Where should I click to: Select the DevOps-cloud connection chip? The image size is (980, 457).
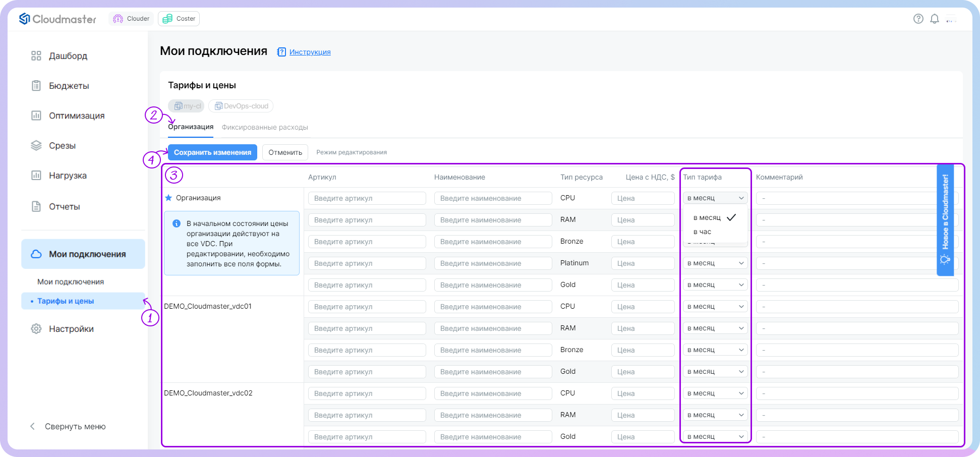click(x=241, y=106)
